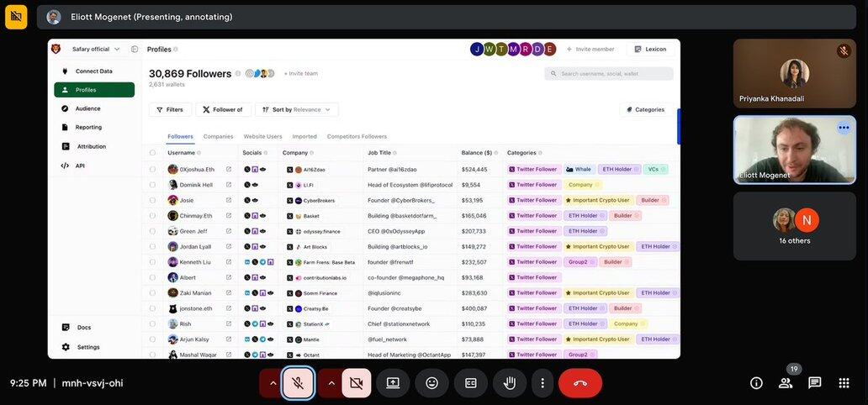The image size is (868, 405).
Task: Select checkbox for Dominik Hell row
Action: [x=152, y=185]
